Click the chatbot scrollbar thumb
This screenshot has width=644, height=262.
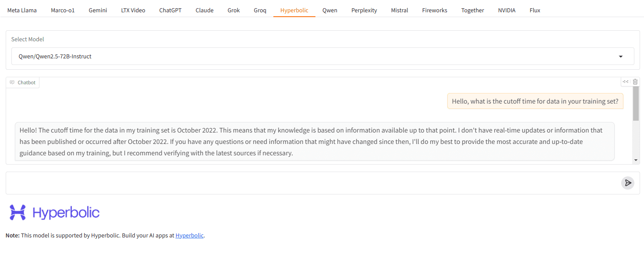[x=636, y=104]
